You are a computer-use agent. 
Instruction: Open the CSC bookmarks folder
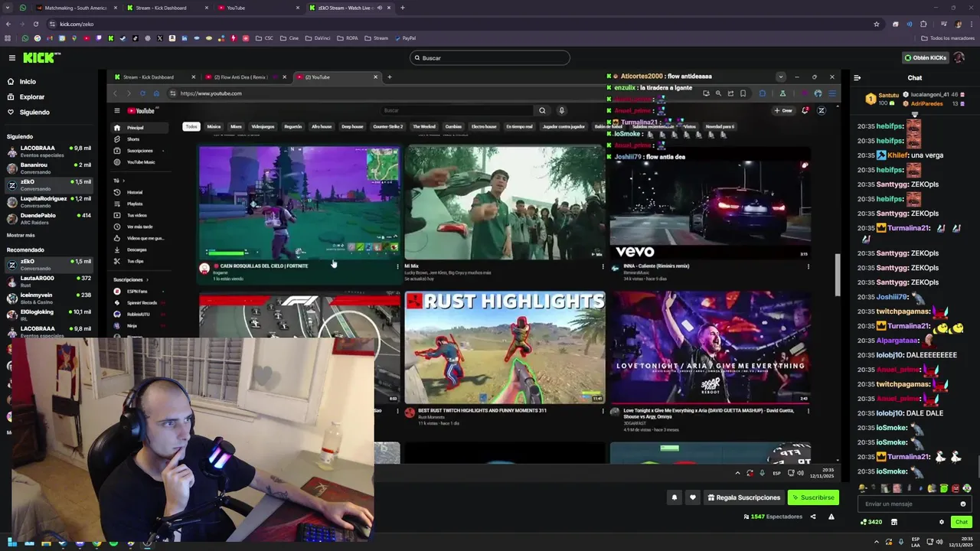264,38
